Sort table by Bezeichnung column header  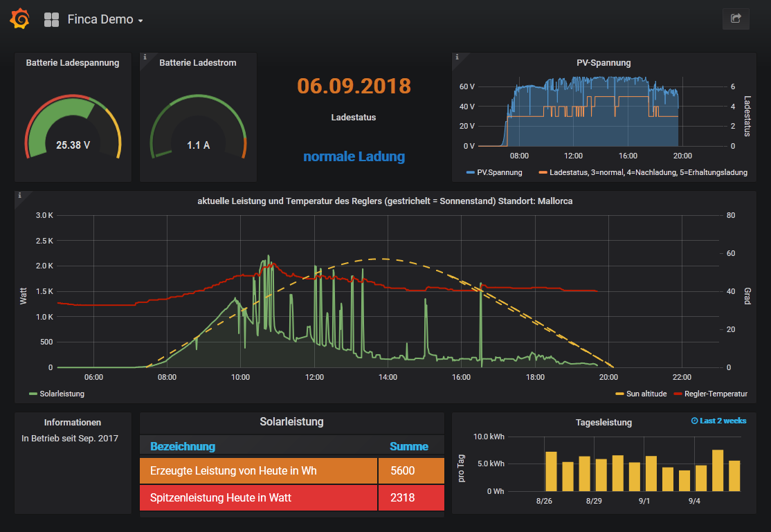click(x=183, y=446)
